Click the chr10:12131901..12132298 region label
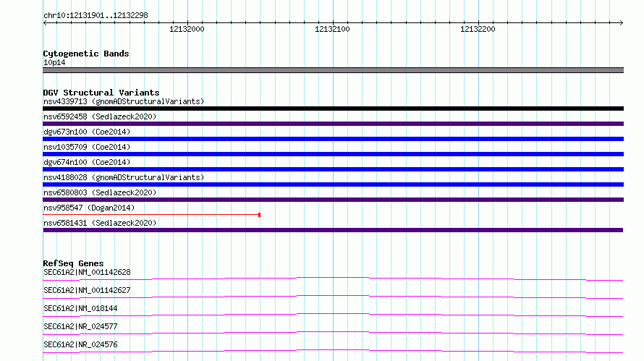 96,15
